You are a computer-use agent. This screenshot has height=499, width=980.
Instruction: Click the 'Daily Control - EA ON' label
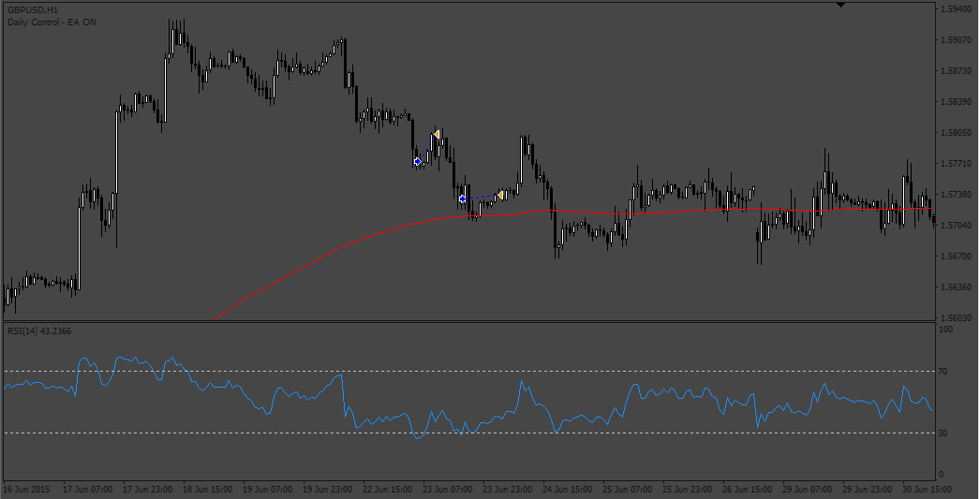click(x=52, y=22)
